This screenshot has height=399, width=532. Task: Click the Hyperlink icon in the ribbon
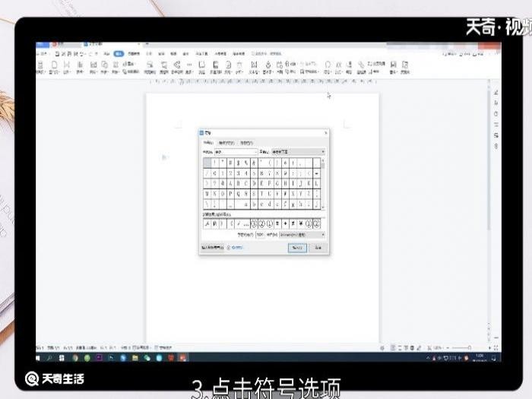pos(361,67)
